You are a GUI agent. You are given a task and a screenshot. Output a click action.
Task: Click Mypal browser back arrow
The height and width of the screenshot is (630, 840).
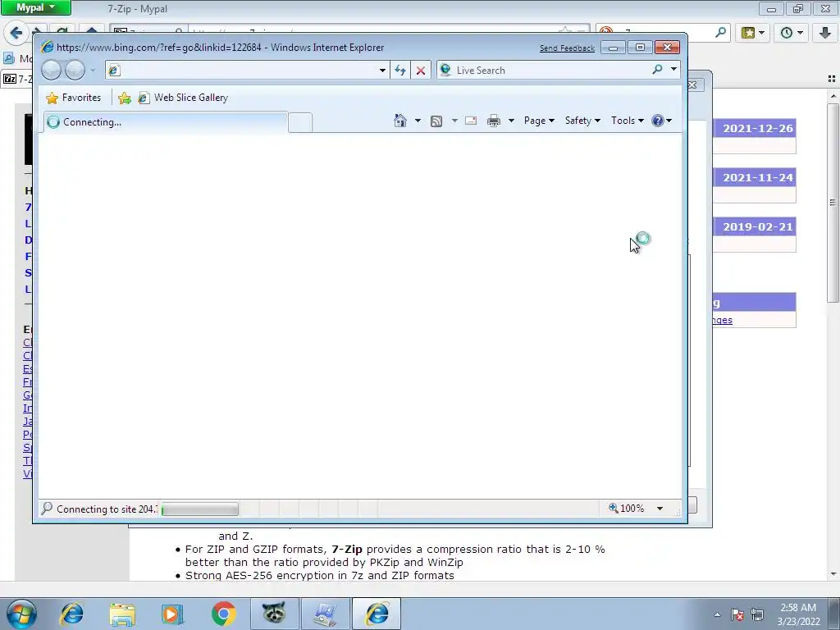pos(16,33)
